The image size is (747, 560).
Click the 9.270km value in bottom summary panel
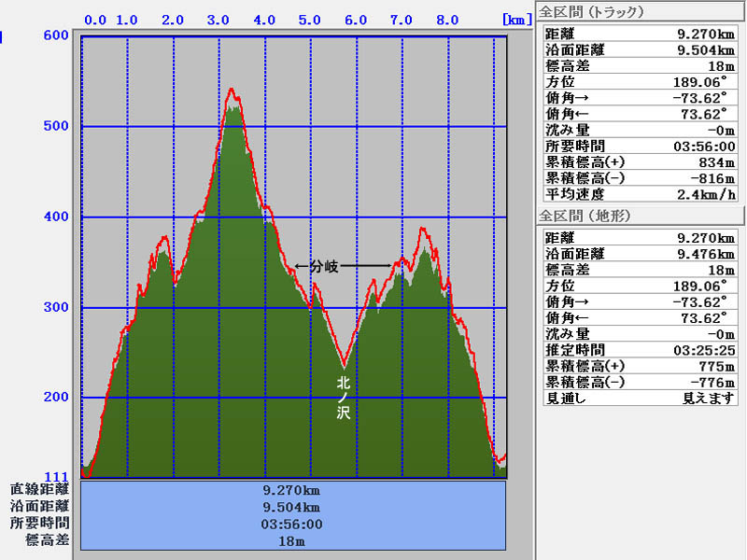pyautogui.click(x=292, y=489)
